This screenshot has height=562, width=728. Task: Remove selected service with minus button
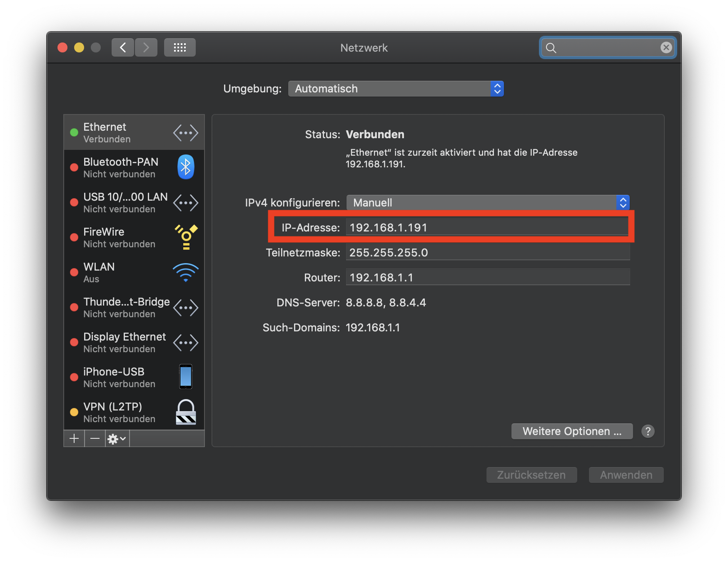tap(95, 438)
